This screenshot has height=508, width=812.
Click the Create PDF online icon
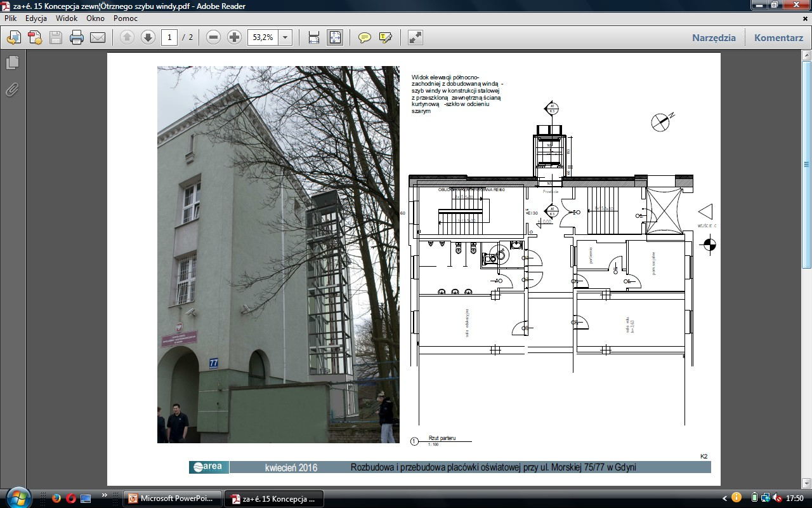pos(35,37)
